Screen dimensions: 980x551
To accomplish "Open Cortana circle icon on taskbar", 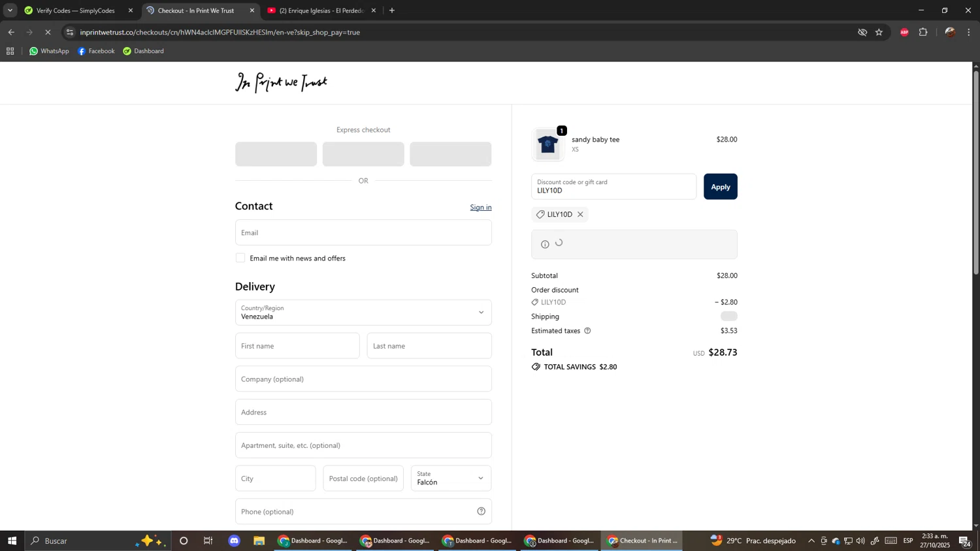I will click(x=184, y=541).
